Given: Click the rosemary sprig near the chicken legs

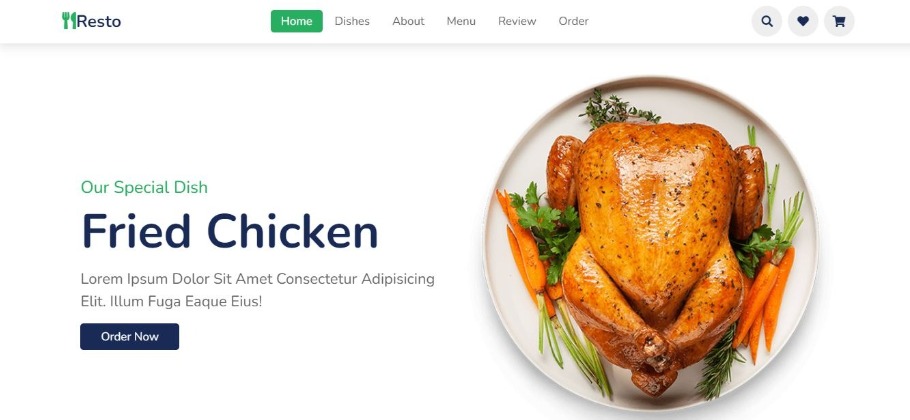Looking at the screenshot, I should tap(718, 363).
